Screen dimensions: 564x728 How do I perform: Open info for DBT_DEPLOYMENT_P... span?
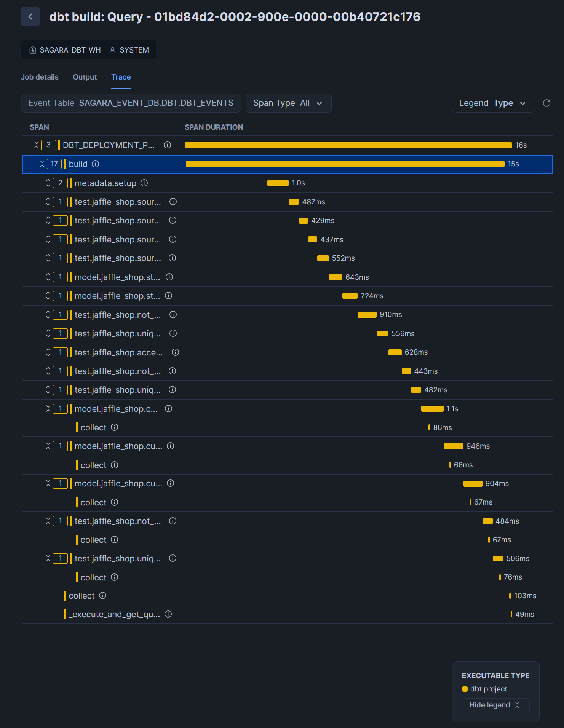pos(167,145)
